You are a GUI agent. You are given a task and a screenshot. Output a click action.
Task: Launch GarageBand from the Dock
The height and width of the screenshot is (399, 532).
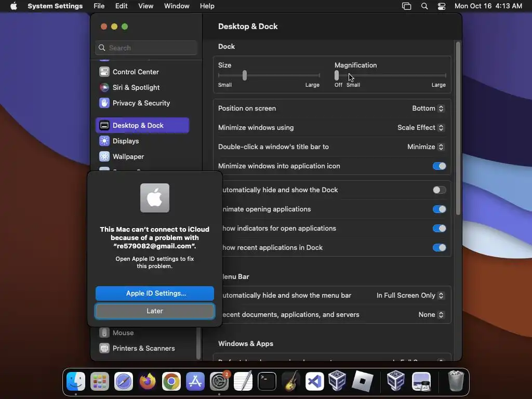pos(291,381)
